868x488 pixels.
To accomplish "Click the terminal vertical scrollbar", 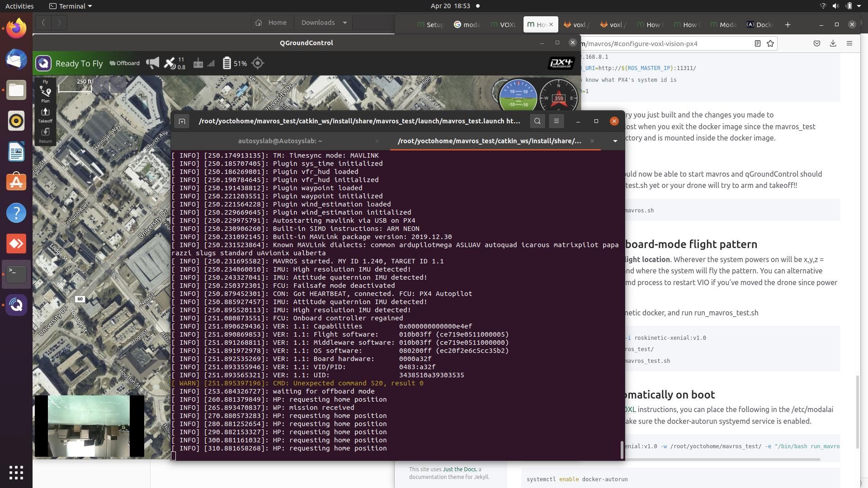I will (622, 450).
